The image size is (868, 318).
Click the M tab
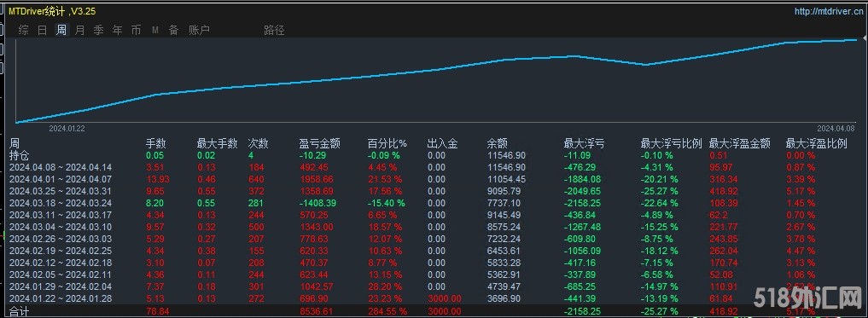click(155, 31)
